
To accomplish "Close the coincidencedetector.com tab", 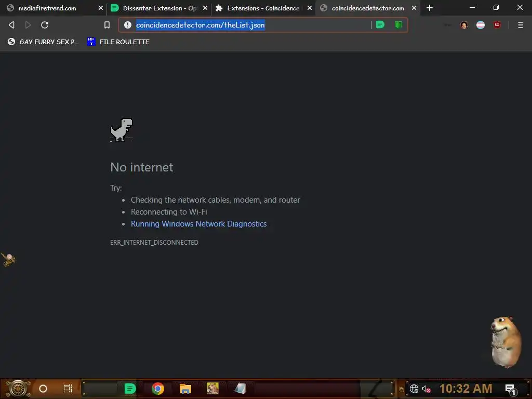I will 414,8.
